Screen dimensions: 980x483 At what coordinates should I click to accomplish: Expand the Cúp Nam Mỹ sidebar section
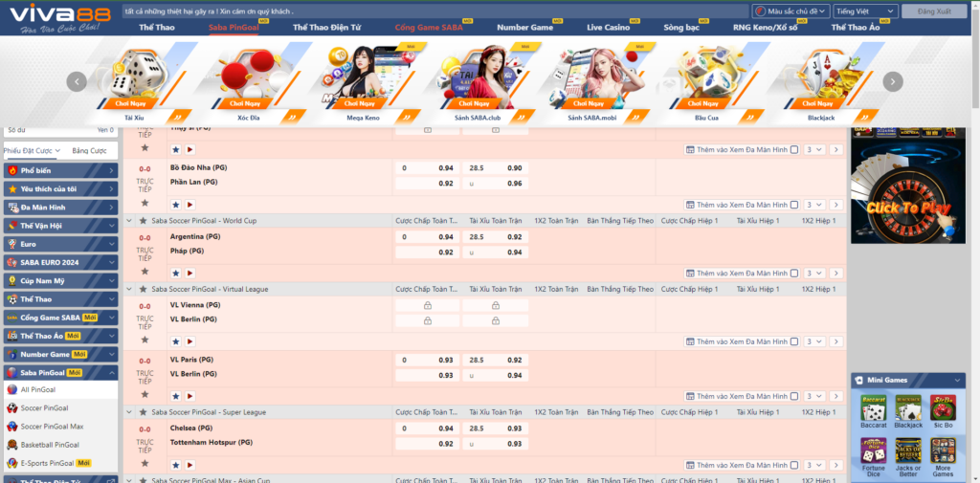tap(60, 281)
